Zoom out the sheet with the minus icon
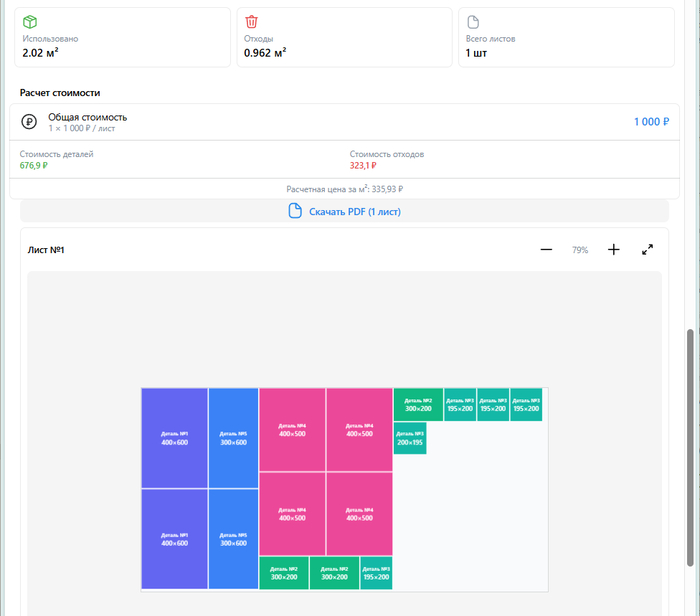 click(546, 250)
